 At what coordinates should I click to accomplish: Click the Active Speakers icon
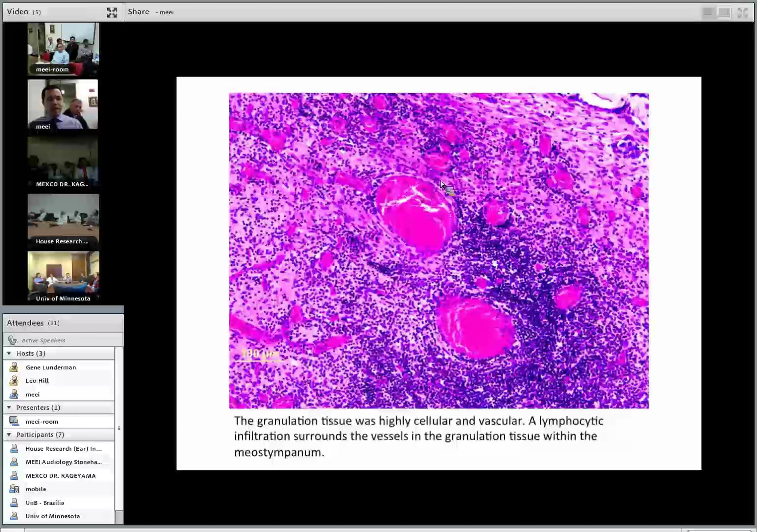(13, 340)
